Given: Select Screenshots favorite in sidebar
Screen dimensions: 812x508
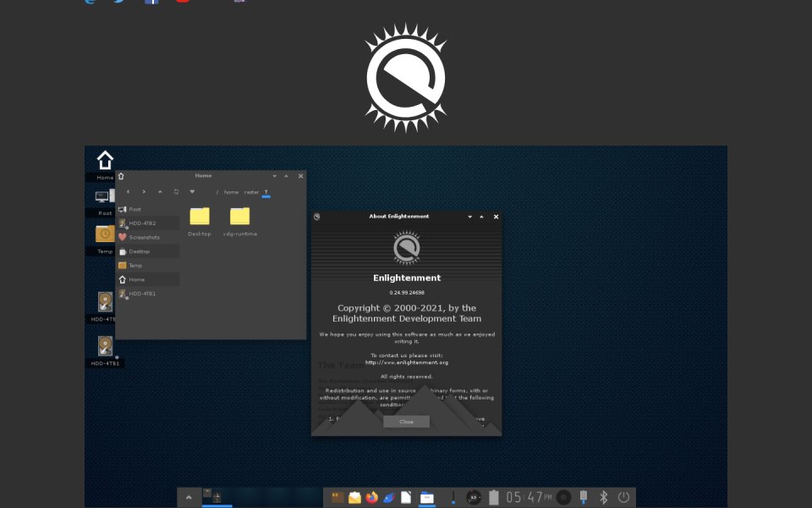Looking at the screenshot, I should tap(148, 237).
